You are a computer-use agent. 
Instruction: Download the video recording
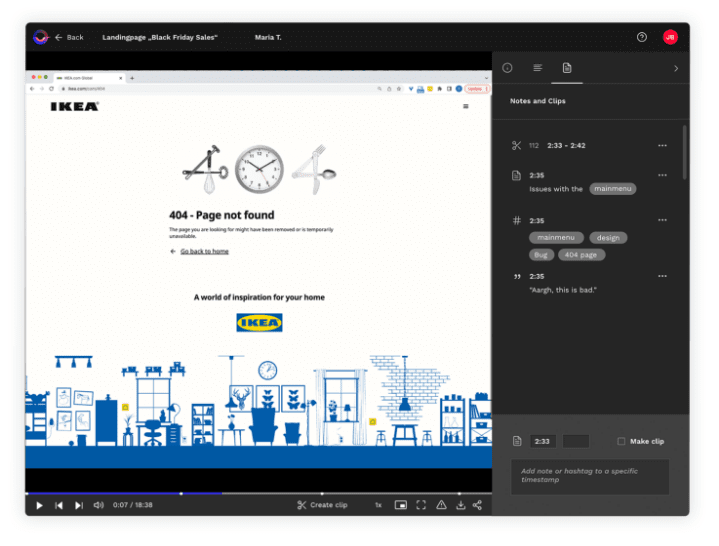460,505
